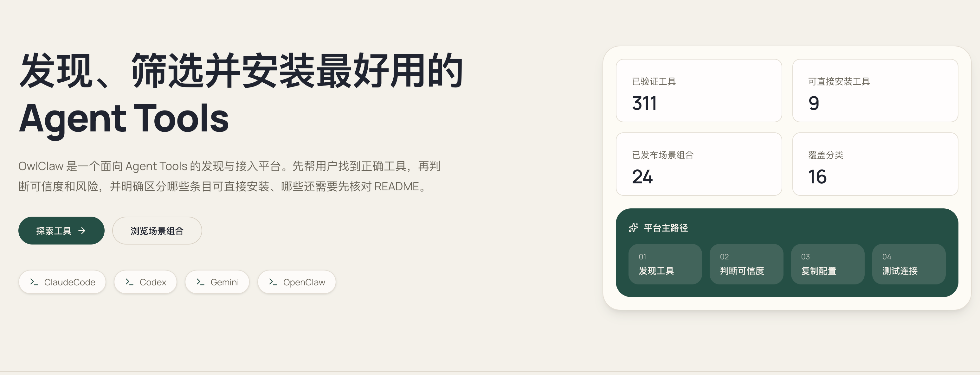Pick the OpenClaw chip
Image resolution: width=980 pixels, height=375 pixels.
(297, 282)
